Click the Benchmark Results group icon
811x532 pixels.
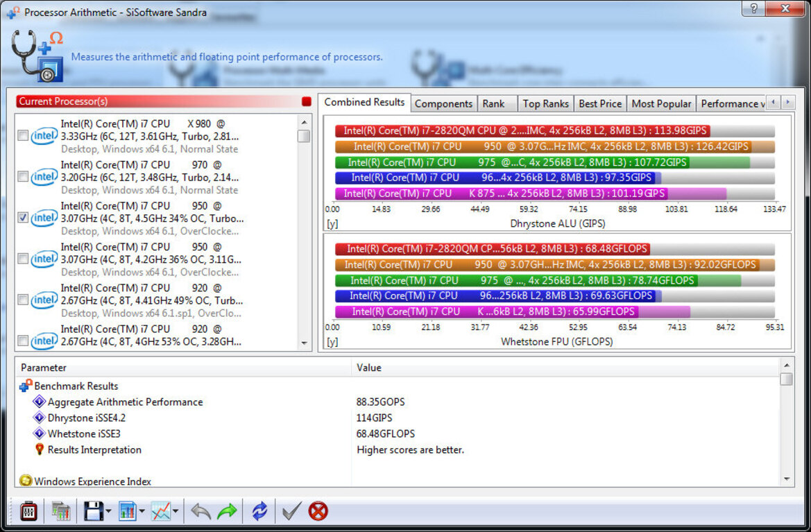(x=26, y=386)
